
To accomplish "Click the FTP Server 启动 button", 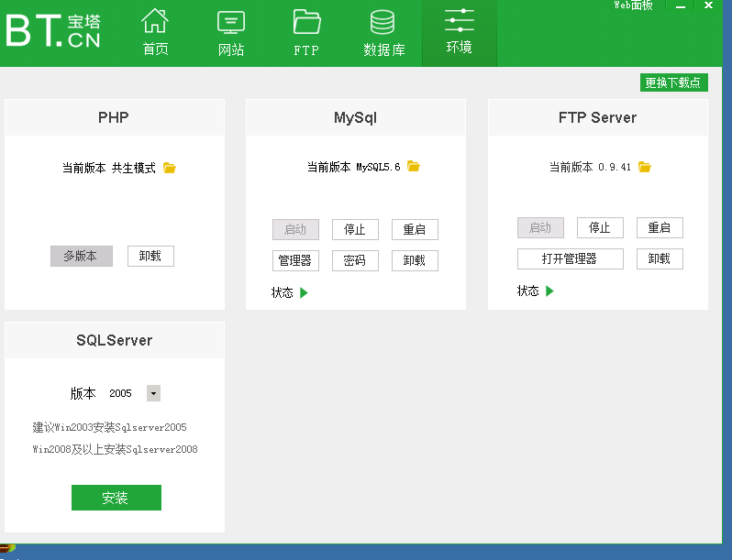I will pyautogui.click(x=540, y=227).
